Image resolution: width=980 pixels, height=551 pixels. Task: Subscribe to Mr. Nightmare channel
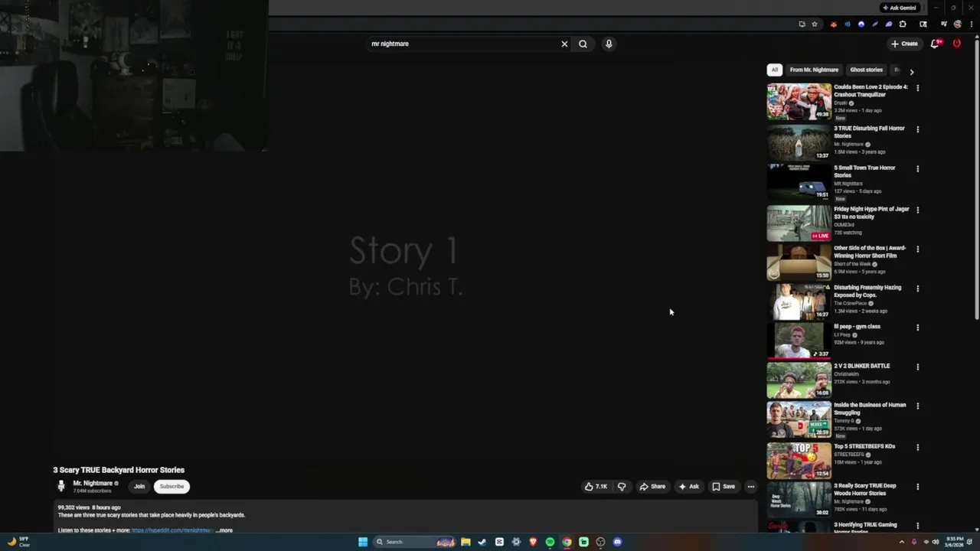(171, 486)
